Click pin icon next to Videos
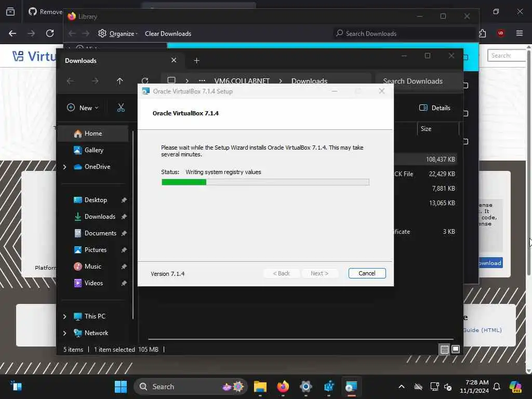Viewport: 532px width, 399px height. (124, 283)
